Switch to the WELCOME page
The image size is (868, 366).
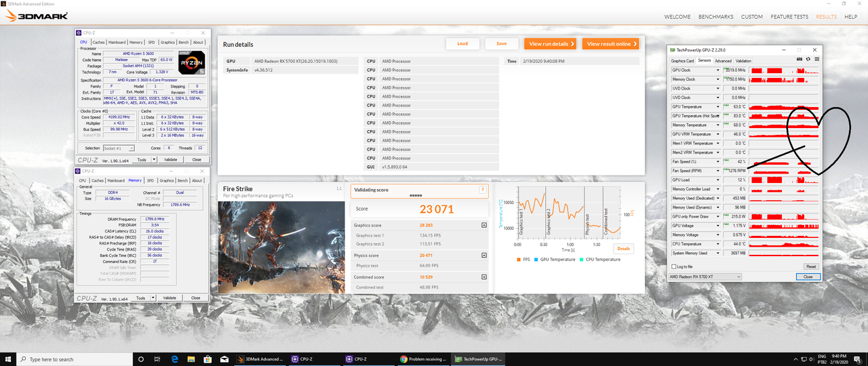click(x=677, y=17)
